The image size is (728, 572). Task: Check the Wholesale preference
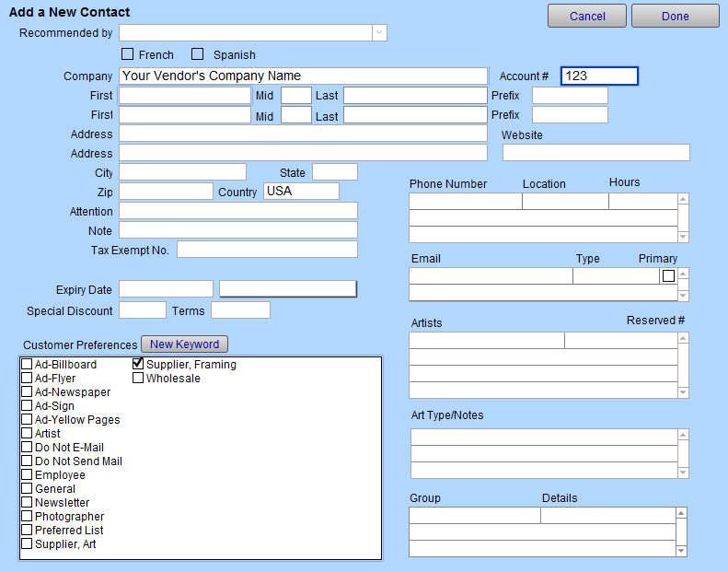click(138, 378)
